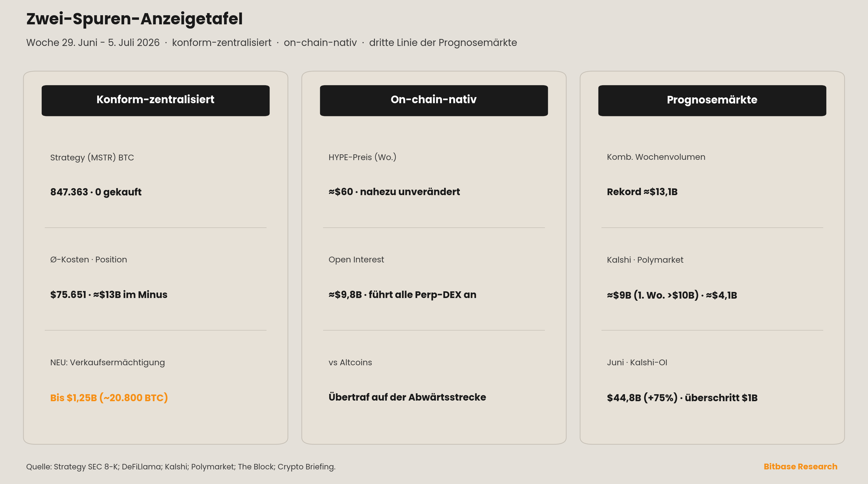Select the label Komb. Wochenvolumen
This screenshot has height=484, width=868.
pyautogui.click(x=656, y=157)
